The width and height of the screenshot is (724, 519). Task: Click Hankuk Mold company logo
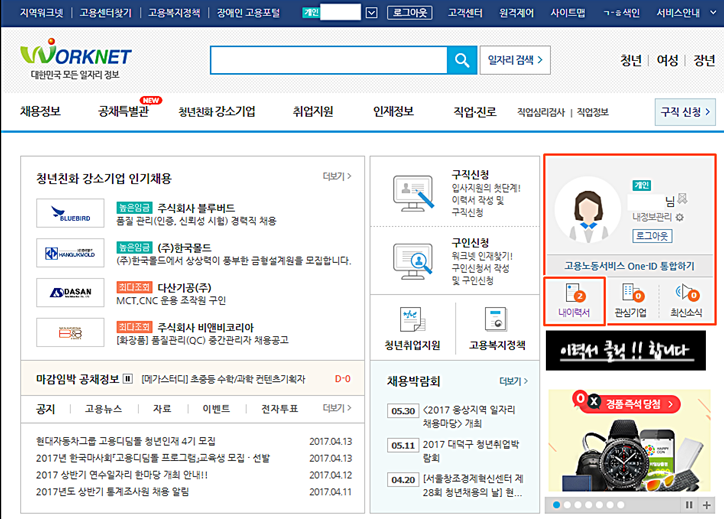pos(70,253)
